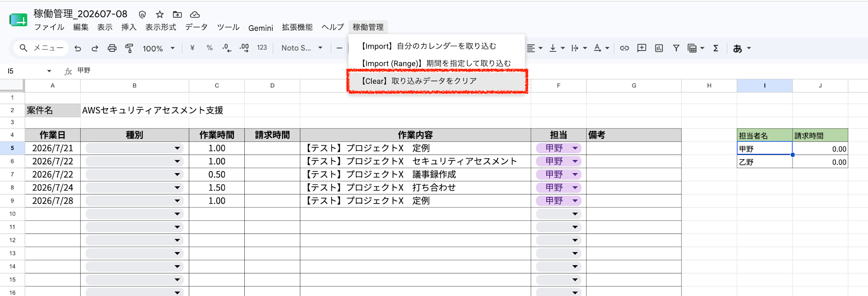This screenshot has height=296, width=868.
Task: Open text rotation options
Action: [602, 48]
